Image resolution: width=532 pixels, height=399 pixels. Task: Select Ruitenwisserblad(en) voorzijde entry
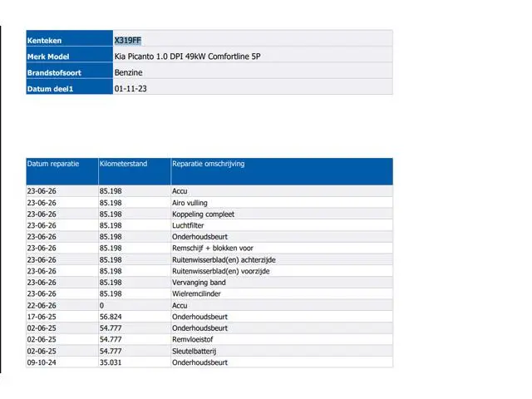(221, 271)
